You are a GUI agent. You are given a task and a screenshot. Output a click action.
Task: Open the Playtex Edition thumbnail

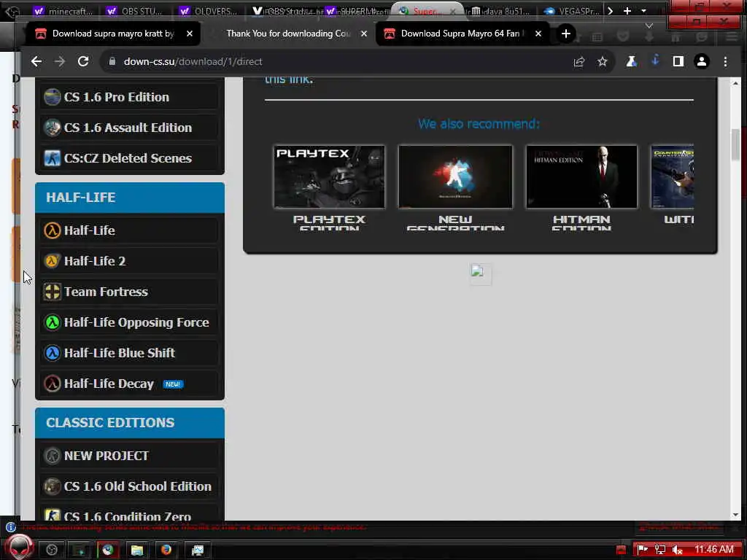coord(329,176)
